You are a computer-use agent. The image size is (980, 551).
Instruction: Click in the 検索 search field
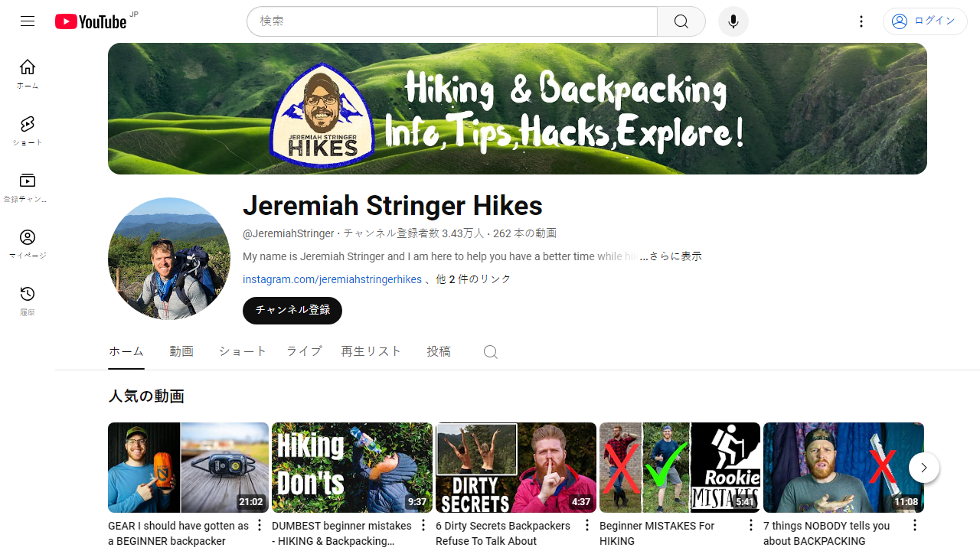(x=452, y=21)
